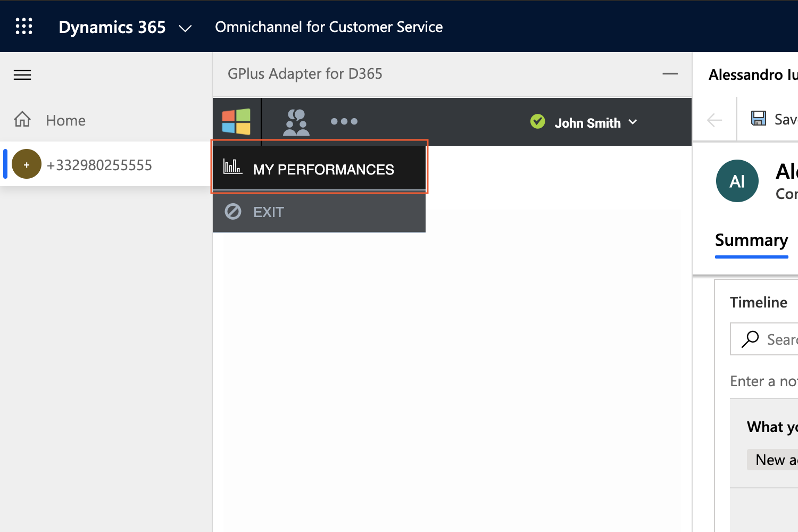Viewport: 798px width, 532px height.
Task: Open the three-dots more options menu
Action: [x=344, y=121]
